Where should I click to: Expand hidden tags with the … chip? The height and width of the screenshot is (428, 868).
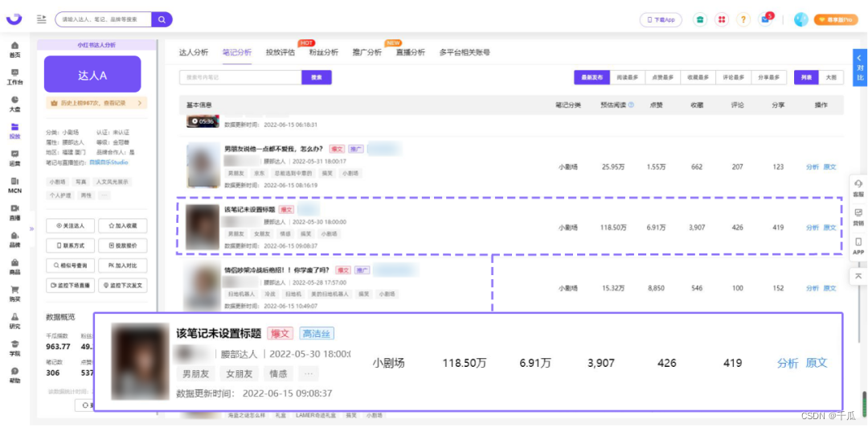[104, 195]
